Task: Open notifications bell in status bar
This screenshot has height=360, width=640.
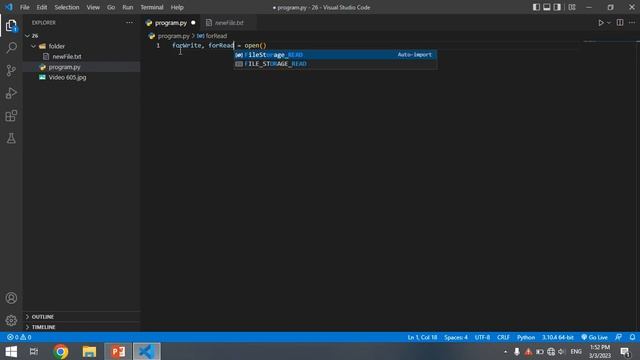Action: 632,337
